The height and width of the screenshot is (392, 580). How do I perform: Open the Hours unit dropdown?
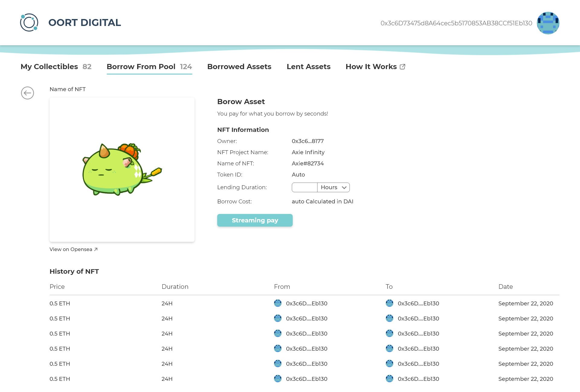coord(333,187)
